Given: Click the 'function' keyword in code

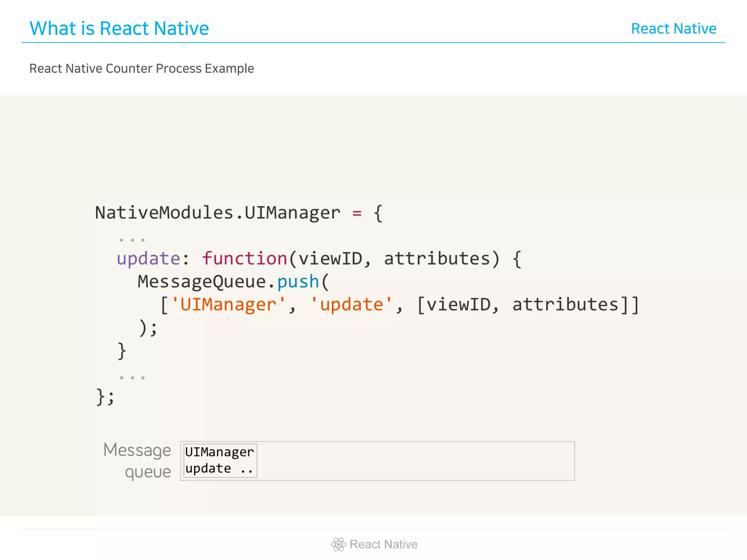Looking at the screenshot, I should pos(245,258).
